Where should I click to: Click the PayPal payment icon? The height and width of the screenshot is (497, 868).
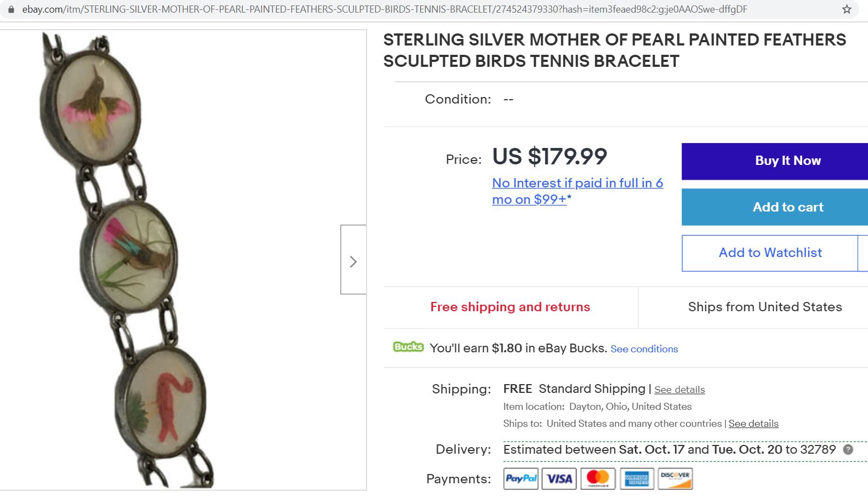coord(521,478)
